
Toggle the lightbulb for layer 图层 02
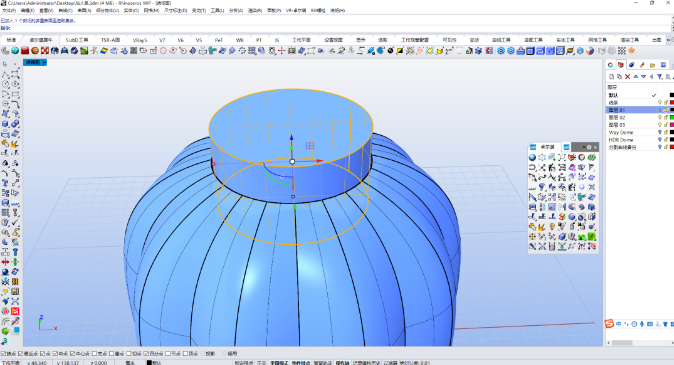click(x=660, y=117)
